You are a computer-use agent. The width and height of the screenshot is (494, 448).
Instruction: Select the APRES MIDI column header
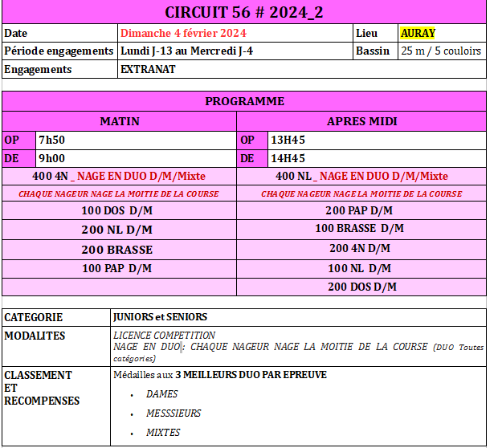coord(361,121)
